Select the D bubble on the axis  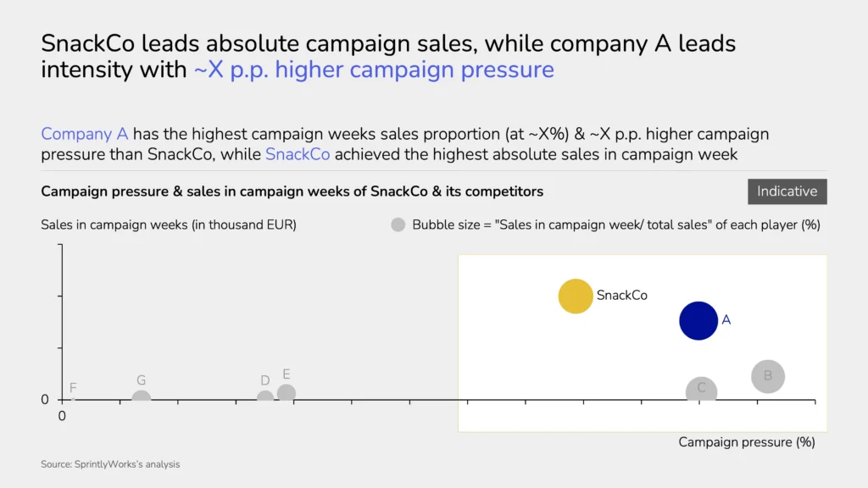click(265, 396)
